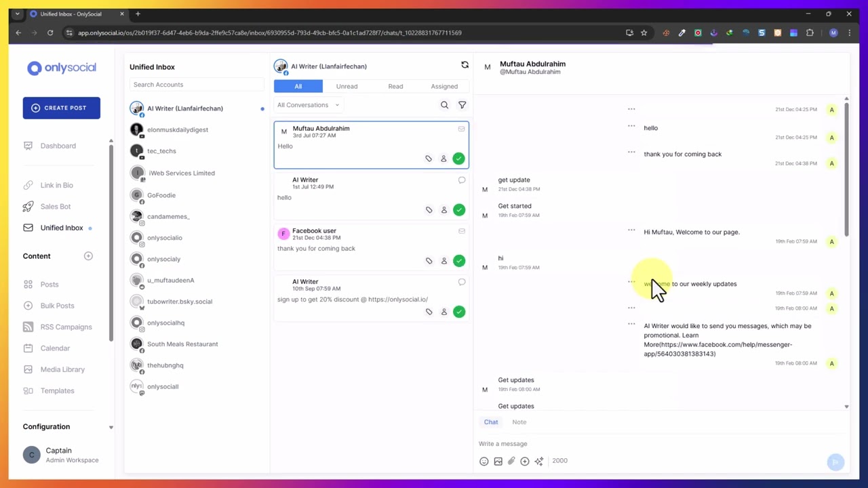Image resolution: width=868 pixels, height=488 pixels.
Task: Switch to the Note tab in composer
Action: pos(519,422)
